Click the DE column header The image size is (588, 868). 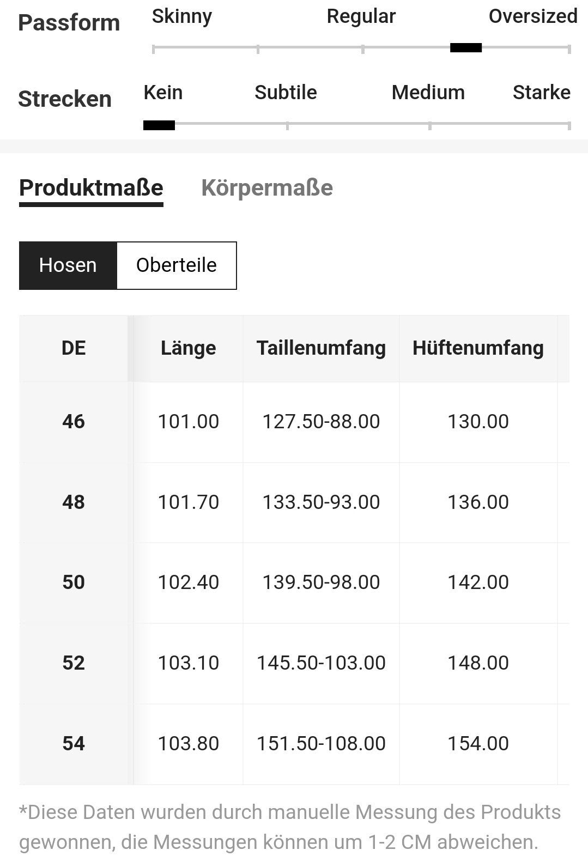[74, 348]
